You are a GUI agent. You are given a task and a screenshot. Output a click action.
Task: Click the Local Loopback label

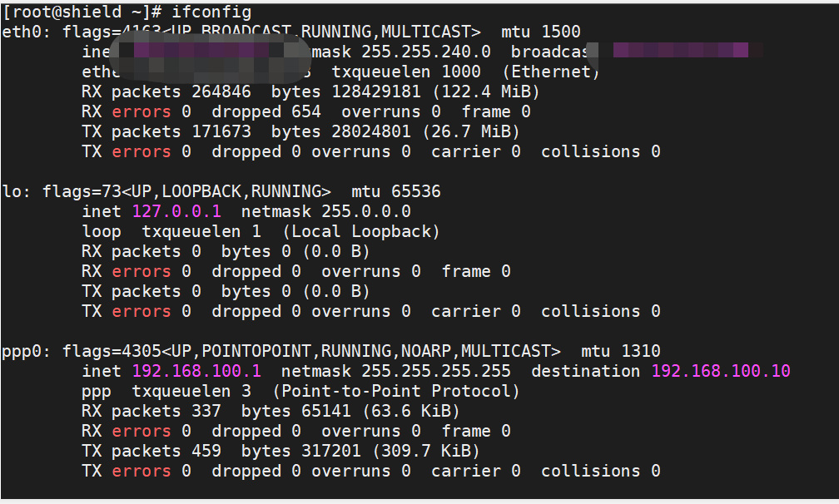click(x=363, y=231)
